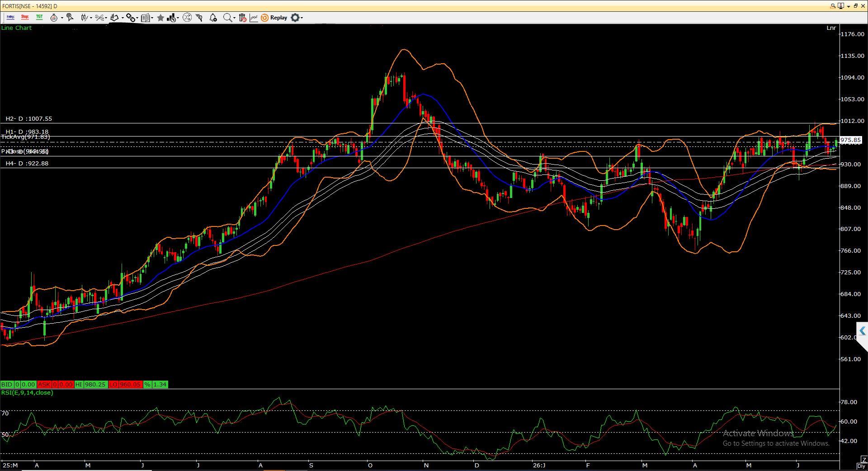Open the line chart compare icon
This screenshot has width=868, height=471.
tap(254, 18)
